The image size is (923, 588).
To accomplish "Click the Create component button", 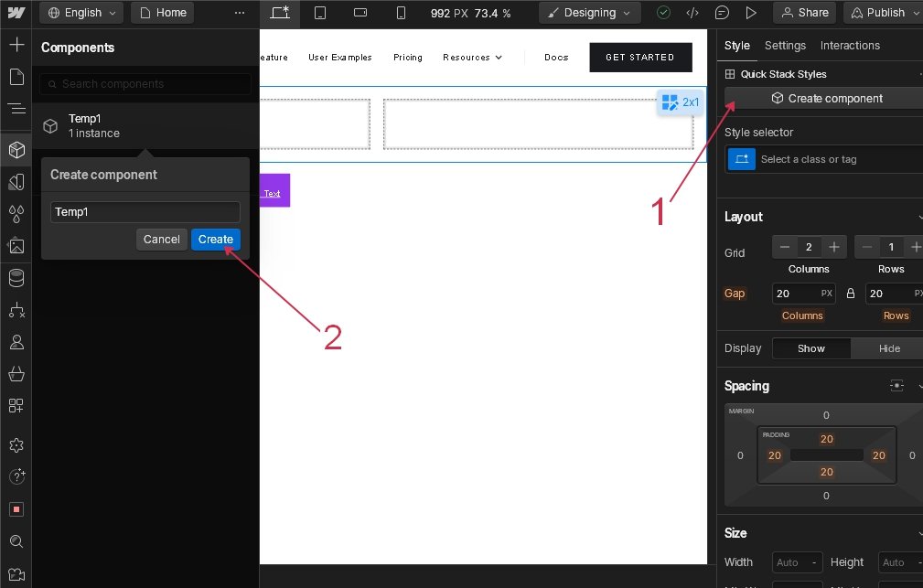I will point(826,99).
